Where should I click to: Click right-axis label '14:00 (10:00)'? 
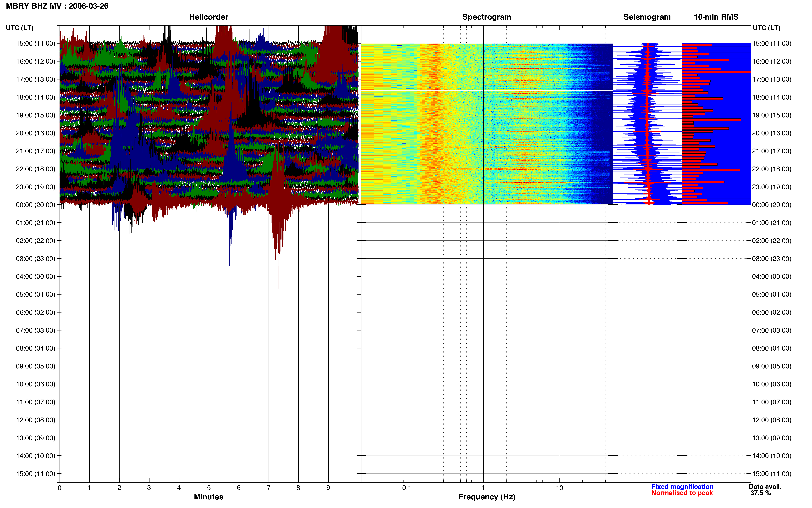(772, 456)
